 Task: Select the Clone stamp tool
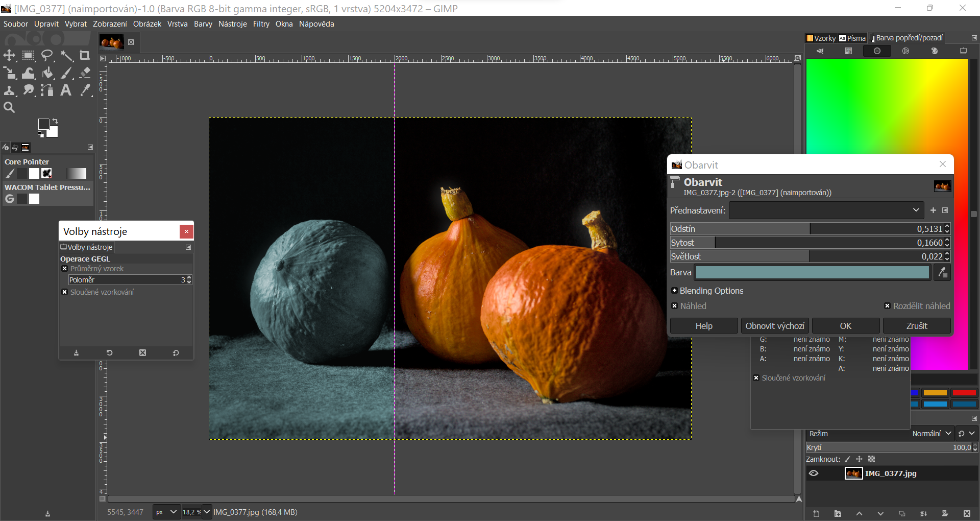click(9, 90)
